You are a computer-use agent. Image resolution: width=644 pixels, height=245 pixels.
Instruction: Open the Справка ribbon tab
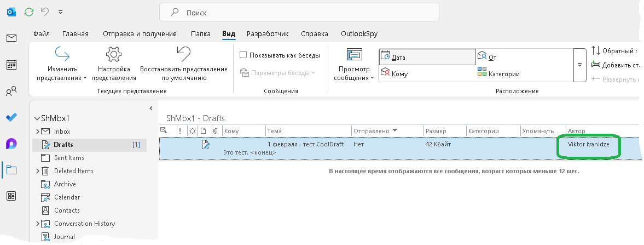pyautogui.click(x=315, y=34)
